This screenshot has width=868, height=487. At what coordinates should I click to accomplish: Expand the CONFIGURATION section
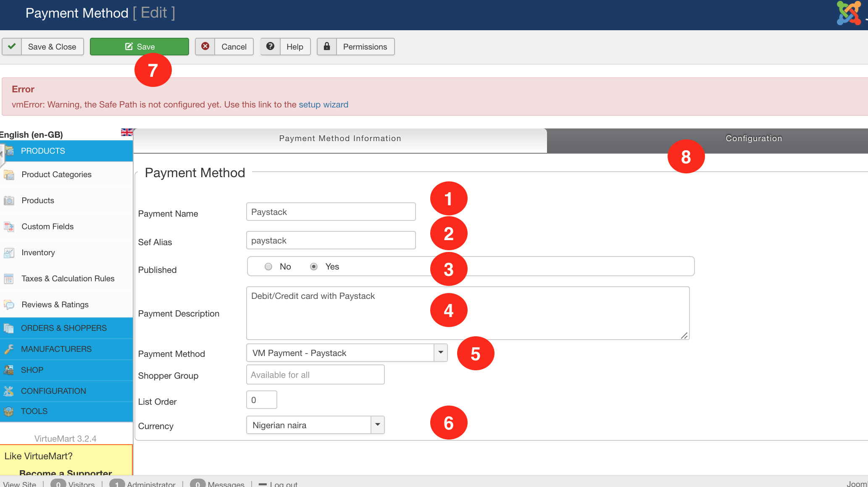click(x=66, y=391)
